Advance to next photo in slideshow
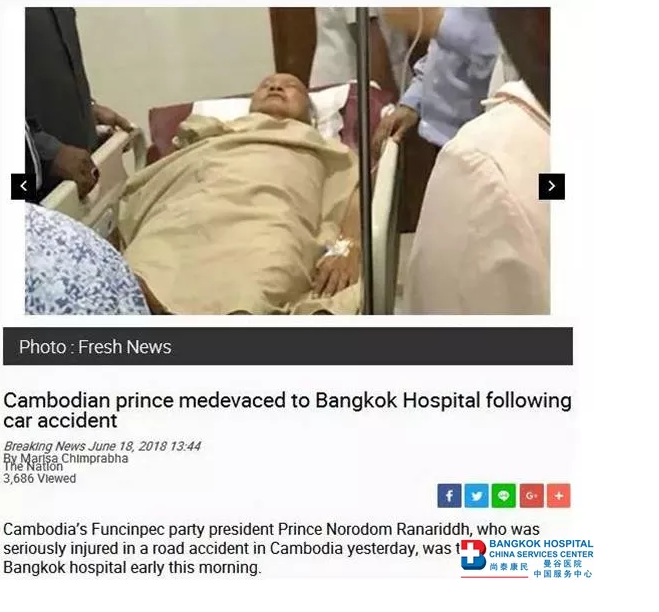Screen dimensions: 659x612 [x=551, y=187]
